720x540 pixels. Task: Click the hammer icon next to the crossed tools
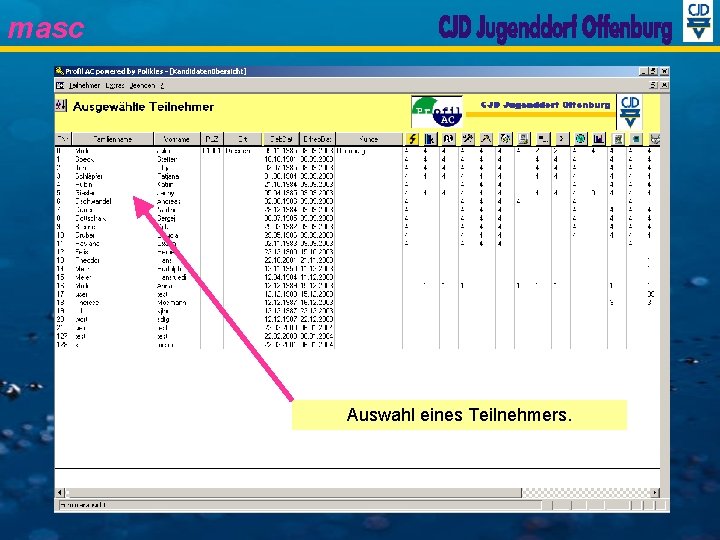click(486, 139)
